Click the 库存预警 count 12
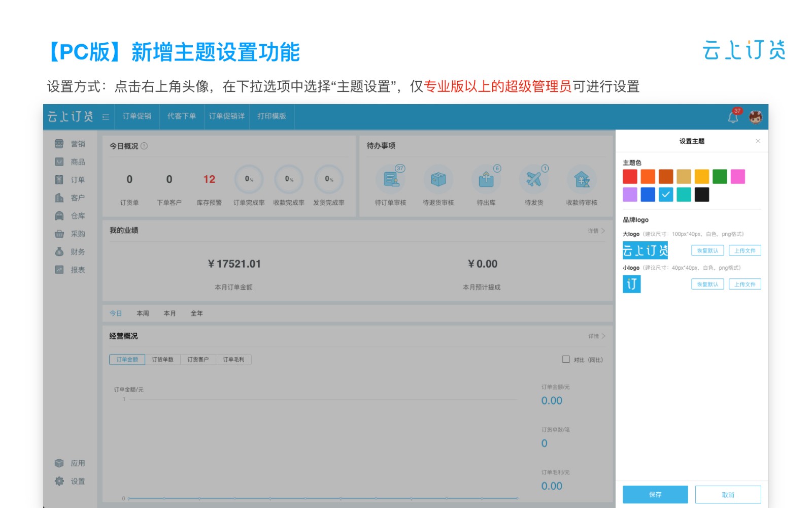Image resolution: width=812 pixels, height=508 pixels. coord(209,179)
